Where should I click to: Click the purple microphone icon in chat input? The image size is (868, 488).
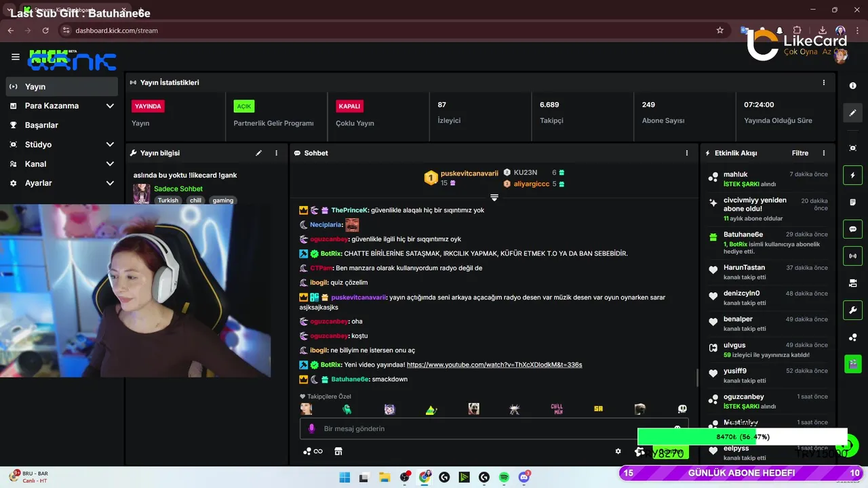[x=312, y=429]
